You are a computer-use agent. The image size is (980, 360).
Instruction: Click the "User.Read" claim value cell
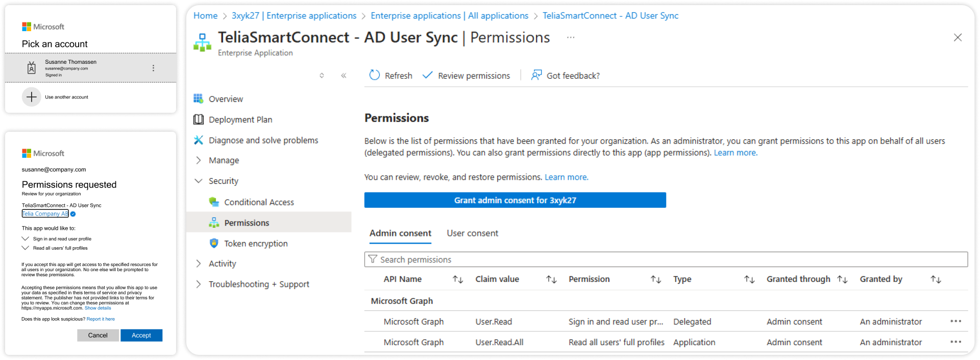(x=494, y=322)
